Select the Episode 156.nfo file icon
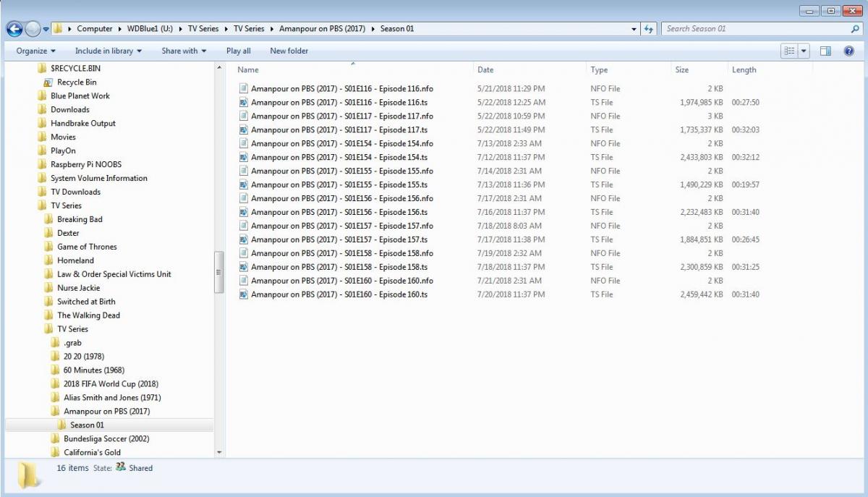The height and width of the screenshot is (497, 868). click(x=244, y=198)
